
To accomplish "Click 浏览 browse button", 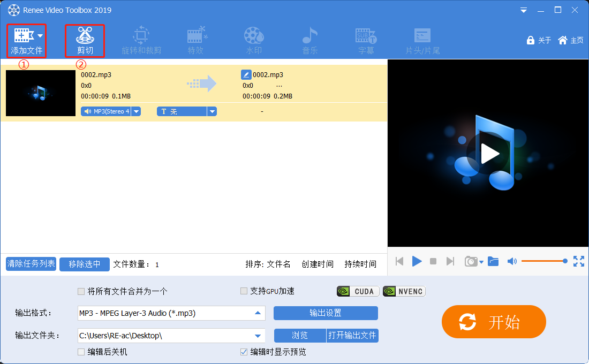I will [300, 336].
